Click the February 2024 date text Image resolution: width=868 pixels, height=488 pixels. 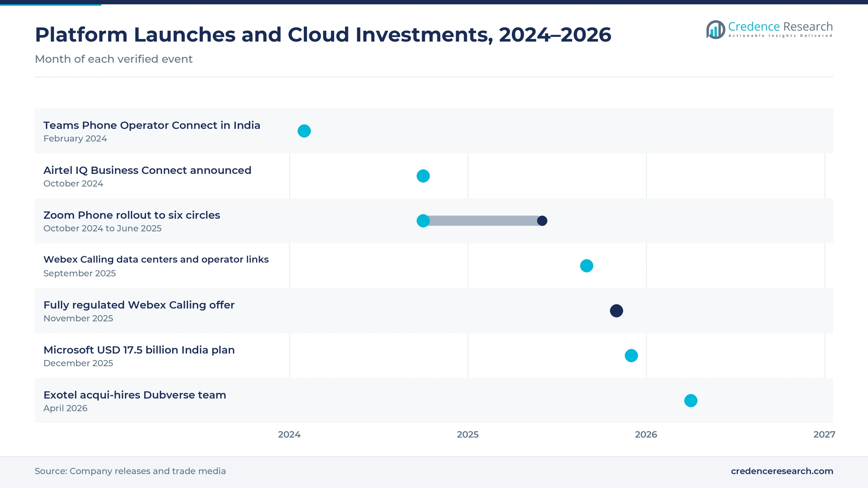75,139
